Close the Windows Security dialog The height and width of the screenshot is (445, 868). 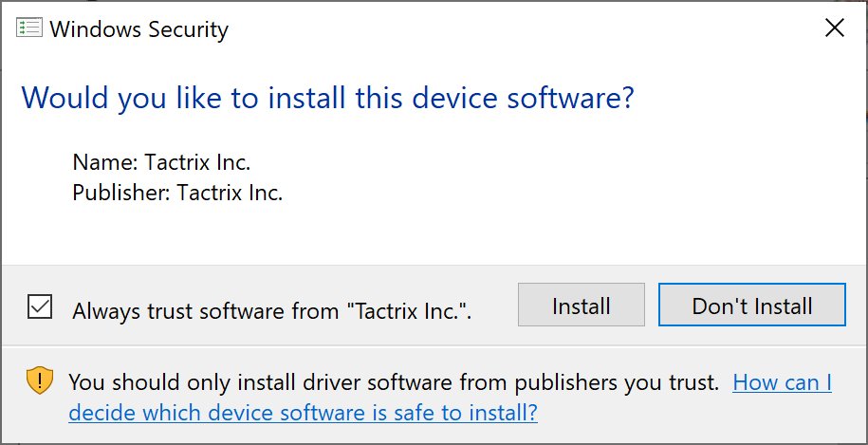pyautogui.click(x=834, y=28)
